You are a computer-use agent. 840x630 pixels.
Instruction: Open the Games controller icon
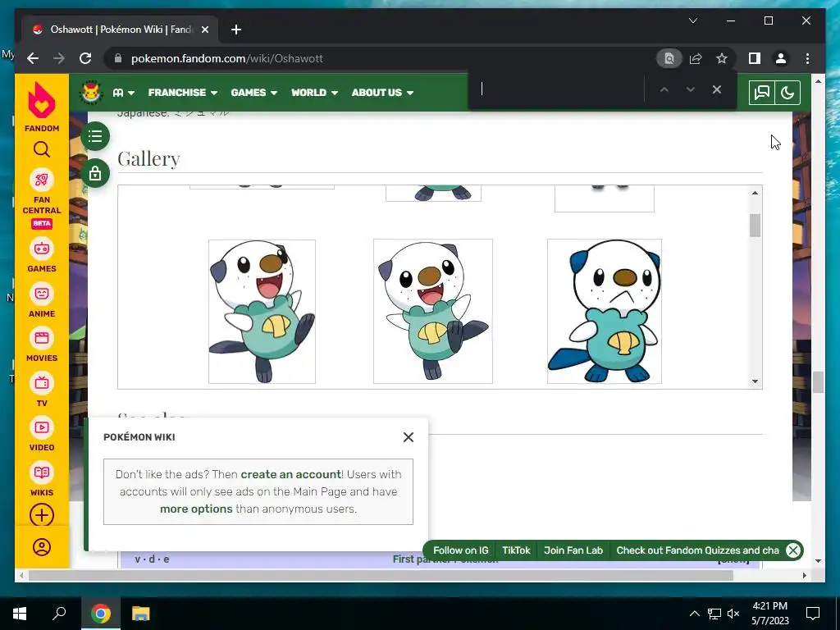(x=42, y=249)
